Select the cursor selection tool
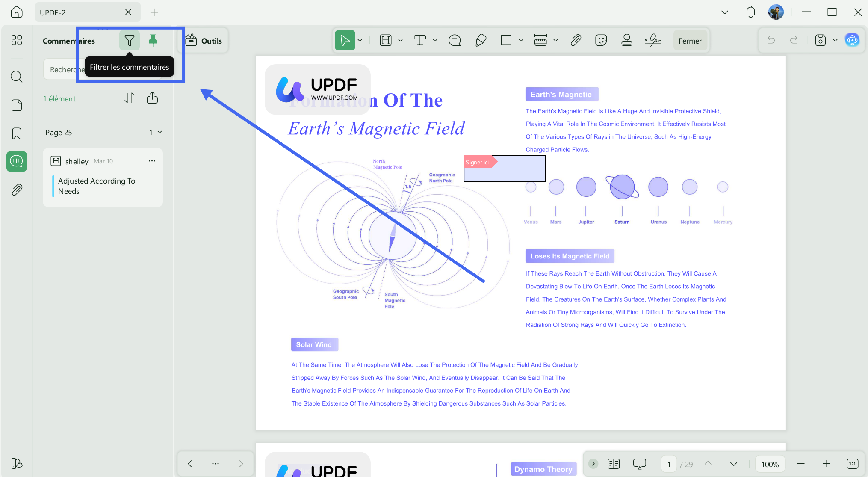Screen dimensions: 868x477 345,41
